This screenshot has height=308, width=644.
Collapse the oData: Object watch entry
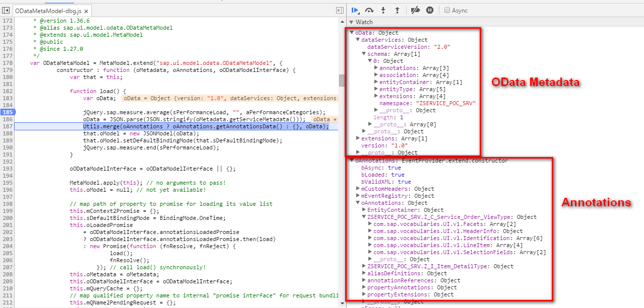(x=351, y=33)
